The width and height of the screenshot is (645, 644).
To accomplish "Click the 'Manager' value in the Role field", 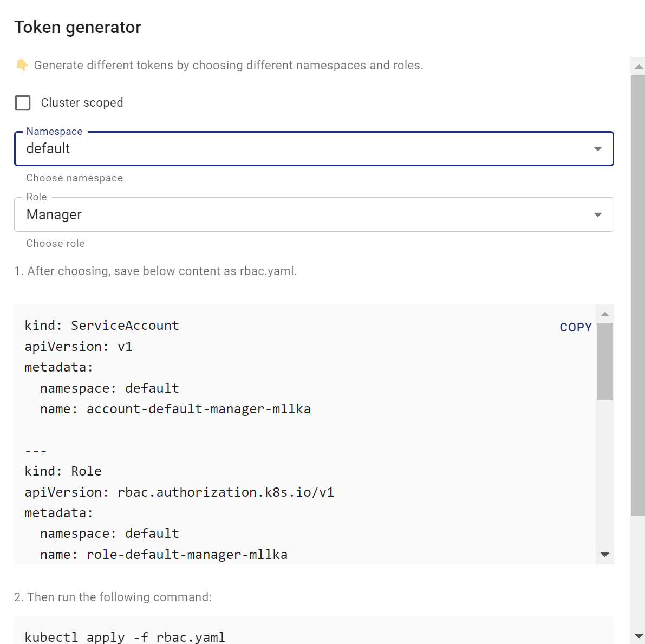I will (54, 215).
